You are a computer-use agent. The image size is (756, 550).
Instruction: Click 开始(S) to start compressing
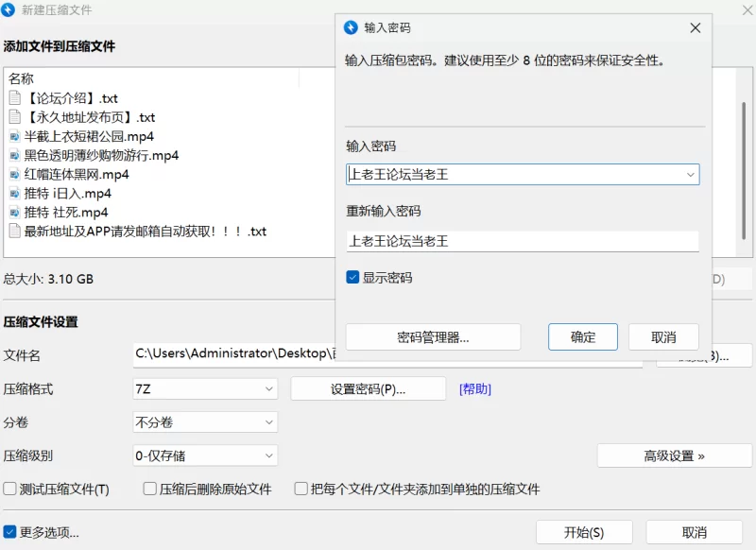584,532
